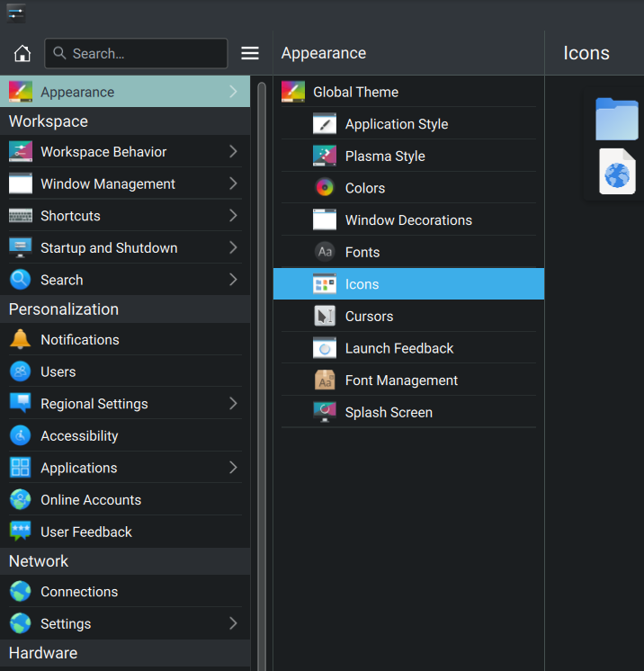
Task: Open Online Accounts settings
Action: [x=125, y=499]
